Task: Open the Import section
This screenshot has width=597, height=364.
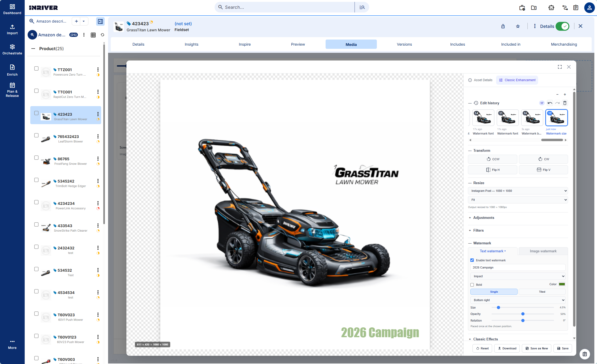Action: (x=12, y=29)
